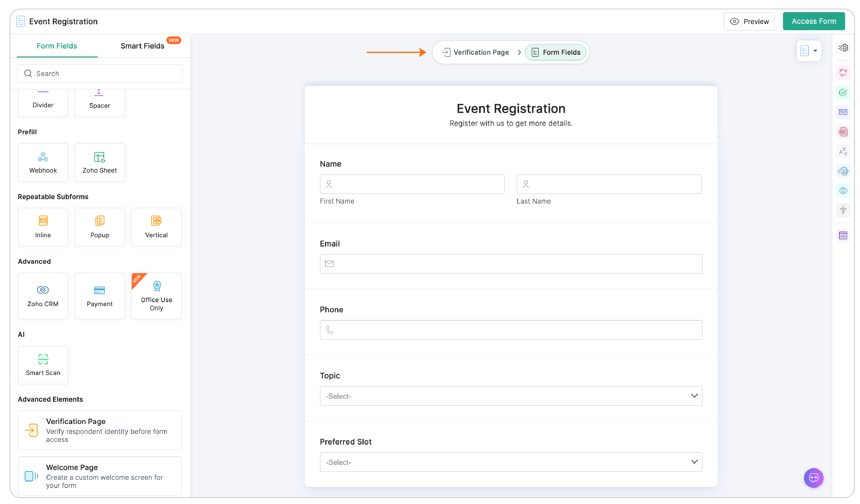Viewport: 860px width, 504px height.
Task: Open the translation language icon
Action: (x=843, y=151)
